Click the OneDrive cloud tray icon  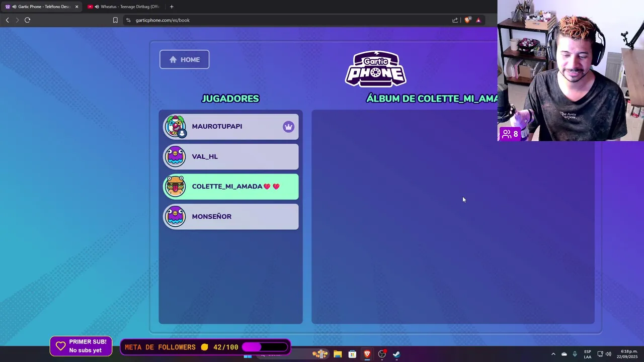point(564,354)
